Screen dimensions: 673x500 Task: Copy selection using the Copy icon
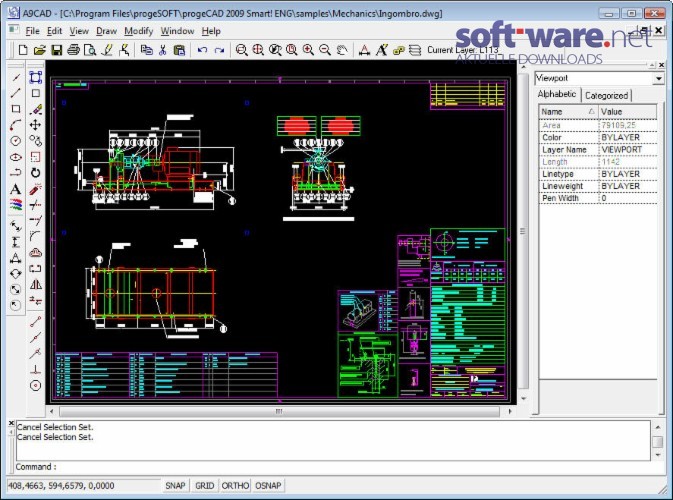[x=146, y=50]
